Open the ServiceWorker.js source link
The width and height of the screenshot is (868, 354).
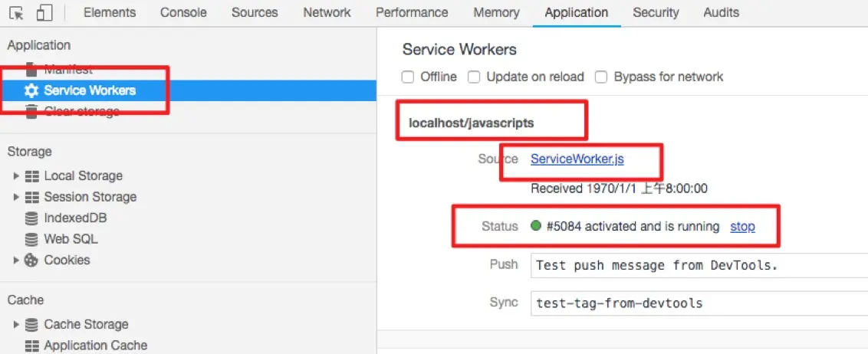tap(577, 159)
